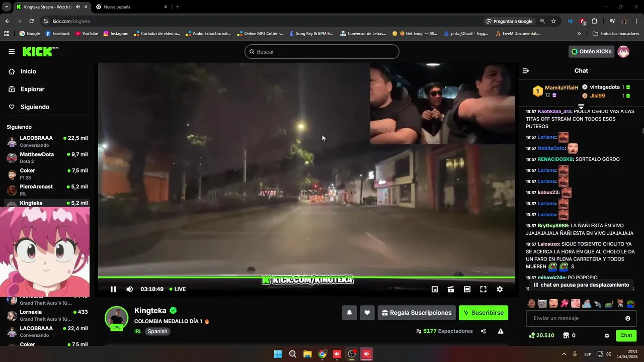Enter fullscreen mode in video player
The image size is (644, 362).
[483, 289]
